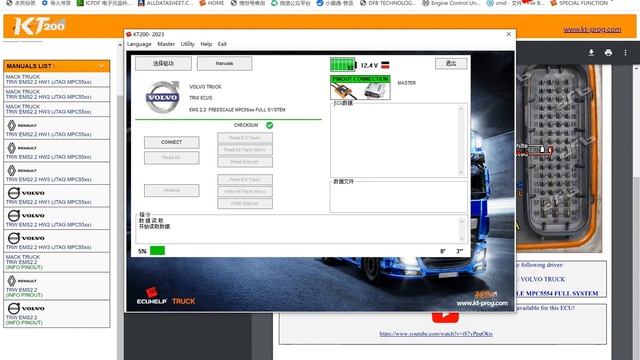The image size is (640, 360).
Task: Open Volvo TRW EMS2.2 INFO PINOUT entry
Action: point(57,313)
